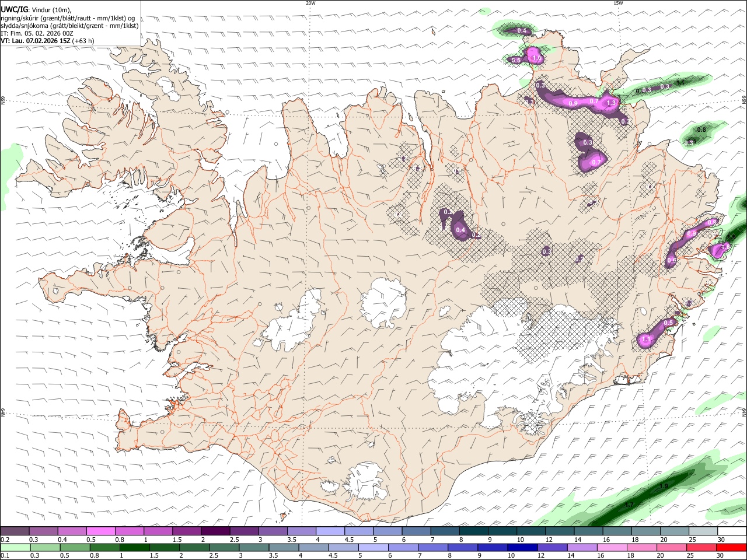Click the 'rigning/skúrir' legend description line
Viewport: 747px width, 560px height.
coord(69,18)
